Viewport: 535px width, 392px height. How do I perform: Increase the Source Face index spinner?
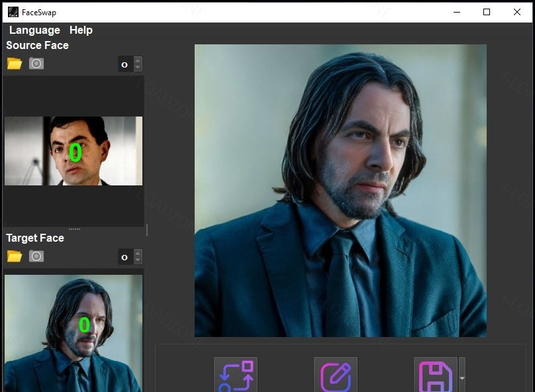(x=138, y=60)
